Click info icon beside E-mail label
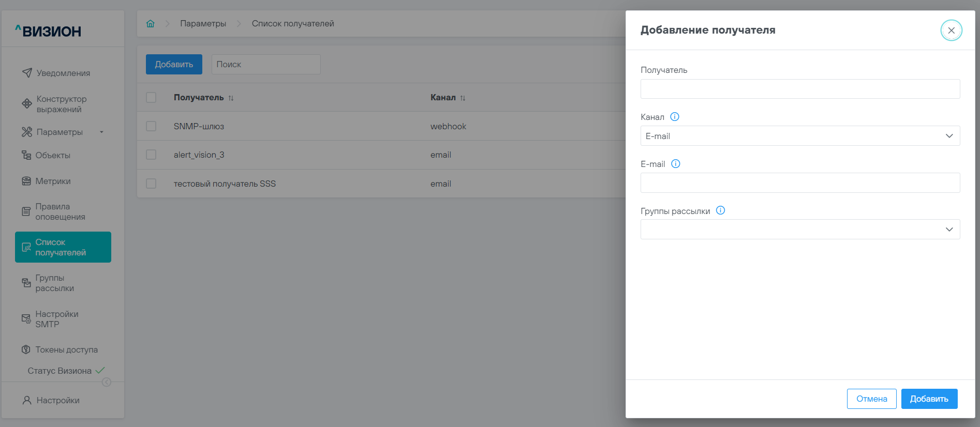 pyautogui.click(x=676, y=164)
